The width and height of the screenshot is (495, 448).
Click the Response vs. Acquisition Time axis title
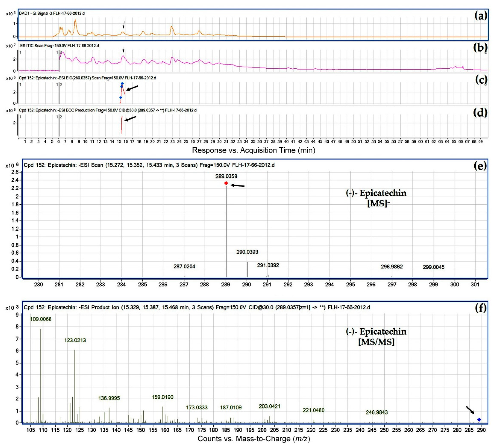pos(254,150)
